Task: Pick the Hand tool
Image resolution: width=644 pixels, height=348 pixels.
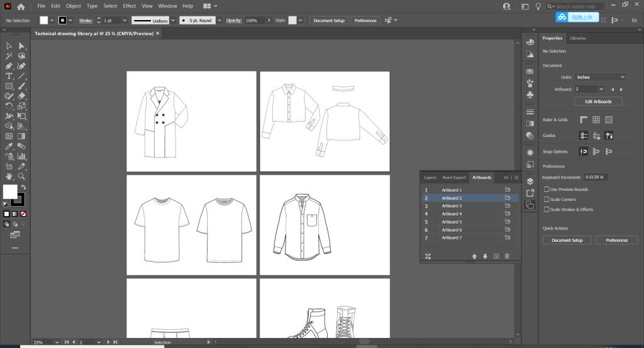Action: coord(9,177)
